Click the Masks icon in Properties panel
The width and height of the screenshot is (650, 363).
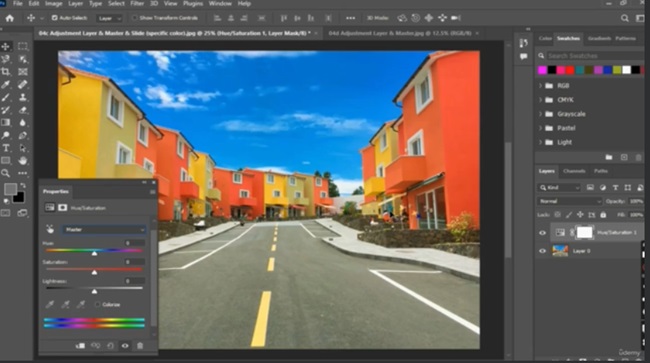coord(63,208)
